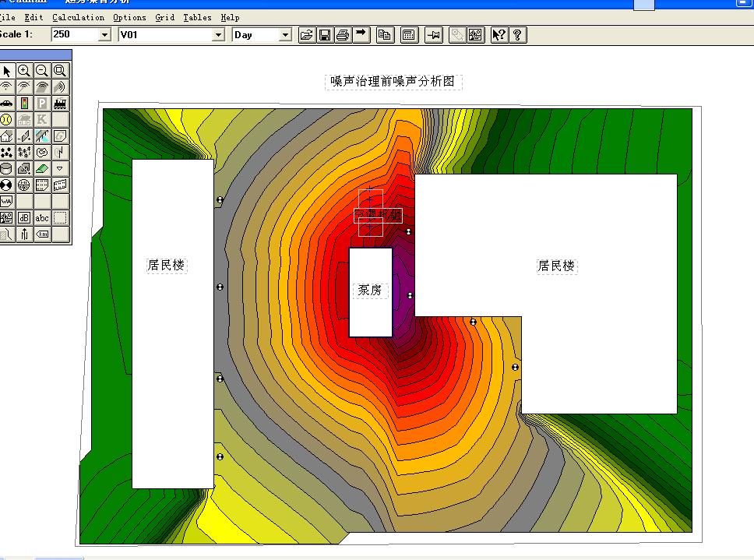
Task: Select the parking lot P tool
Action: pos(42,104)
